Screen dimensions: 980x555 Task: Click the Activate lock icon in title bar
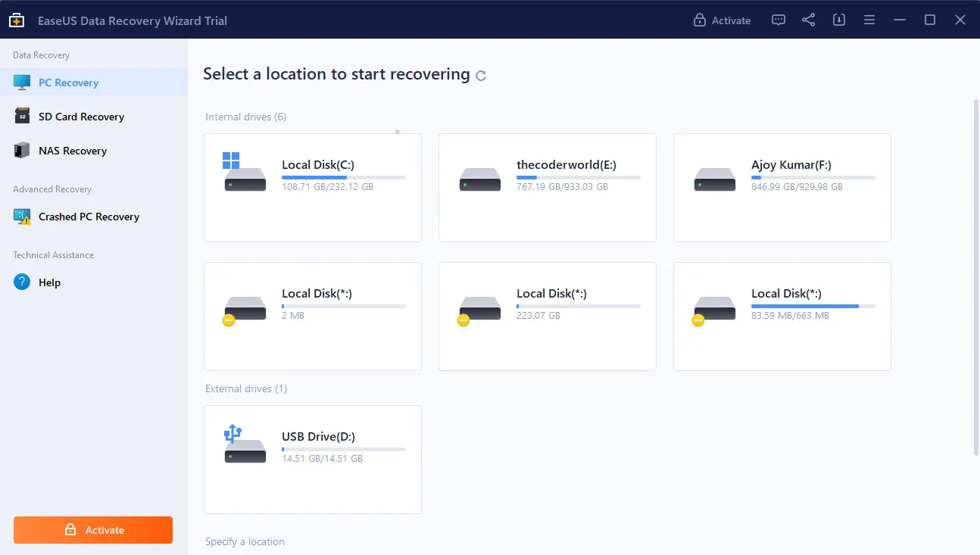coord(700,20)
